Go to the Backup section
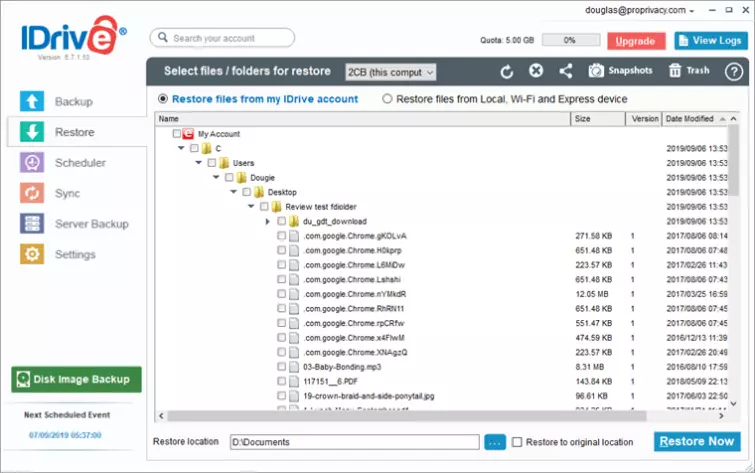The width and height of the screenshot is (755, 473). [x=74, y=101]
